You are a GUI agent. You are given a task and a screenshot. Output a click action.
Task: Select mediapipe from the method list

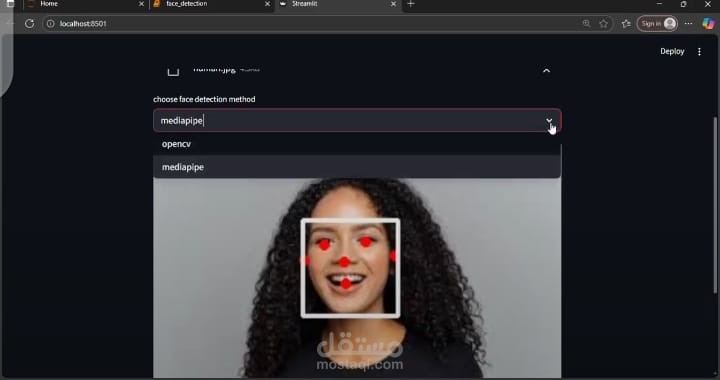point(357,167)
